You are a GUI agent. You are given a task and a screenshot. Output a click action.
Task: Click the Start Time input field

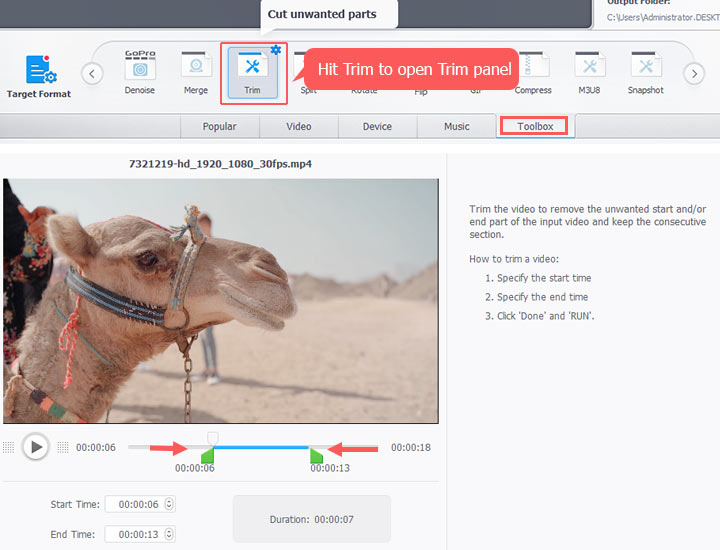pos(140,504)
